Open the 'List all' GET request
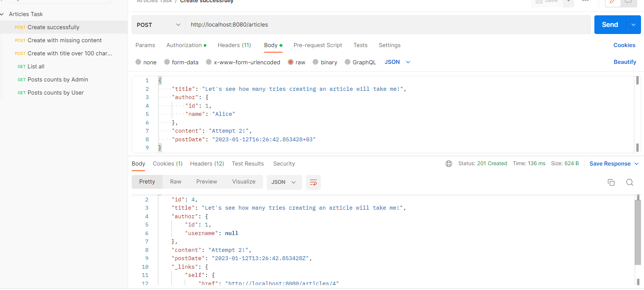Screen dimensions: 644x290 pyautogui.click(x=64, y=67)
